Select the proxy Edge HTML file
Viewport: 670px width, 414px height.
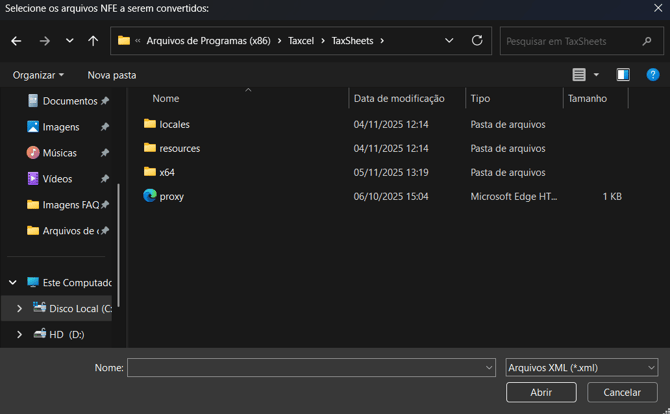[171, 197]
